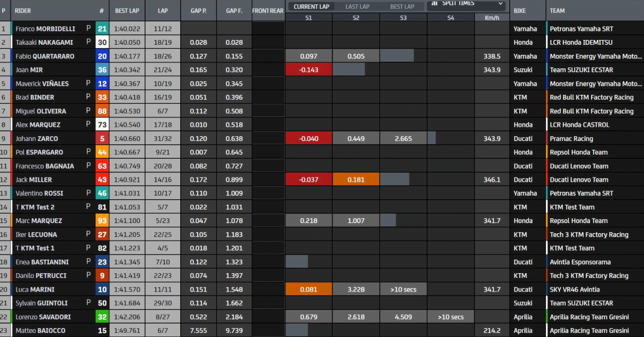This screenshot has width=644, height=337.
Task: Select the SKY VR46 Avintia team
Action: pyautogui.click(x=575, y=289)
